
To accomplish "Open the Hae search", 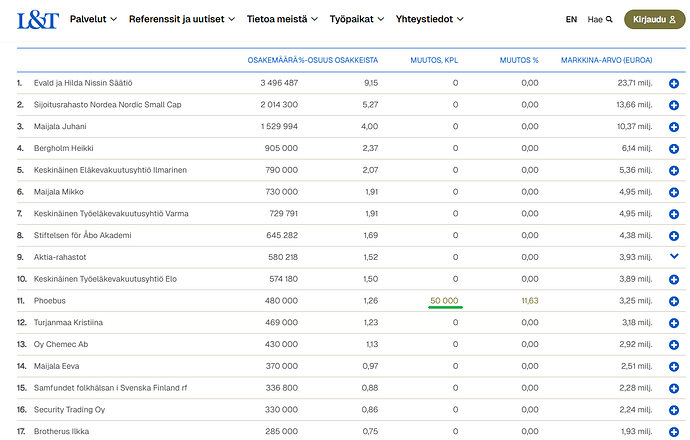I will (600, 19).
